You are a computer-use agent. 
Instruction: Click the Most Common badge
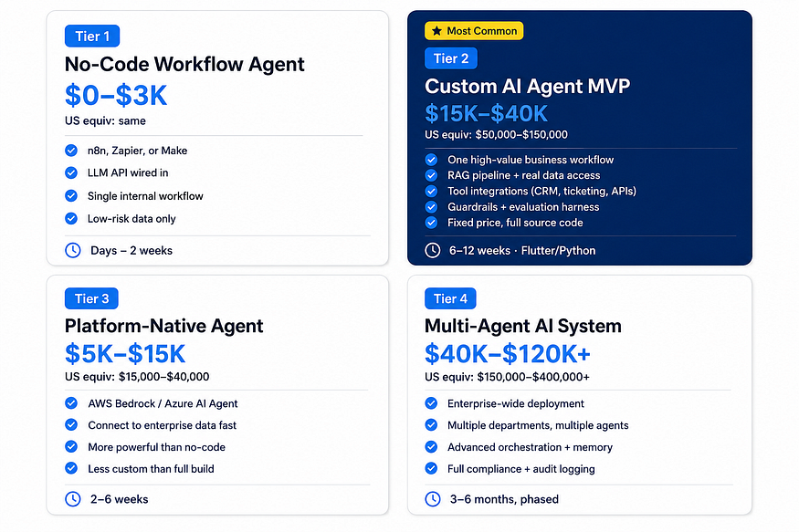click(x=474, y=30)
